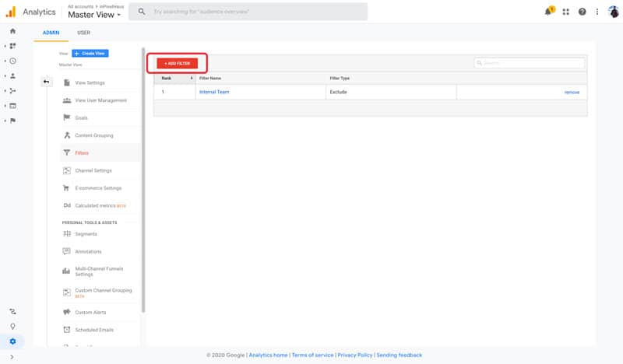Open Customization dashboards icon in left rail
This screenshot has height=364, width=623.
click(12, 46)
